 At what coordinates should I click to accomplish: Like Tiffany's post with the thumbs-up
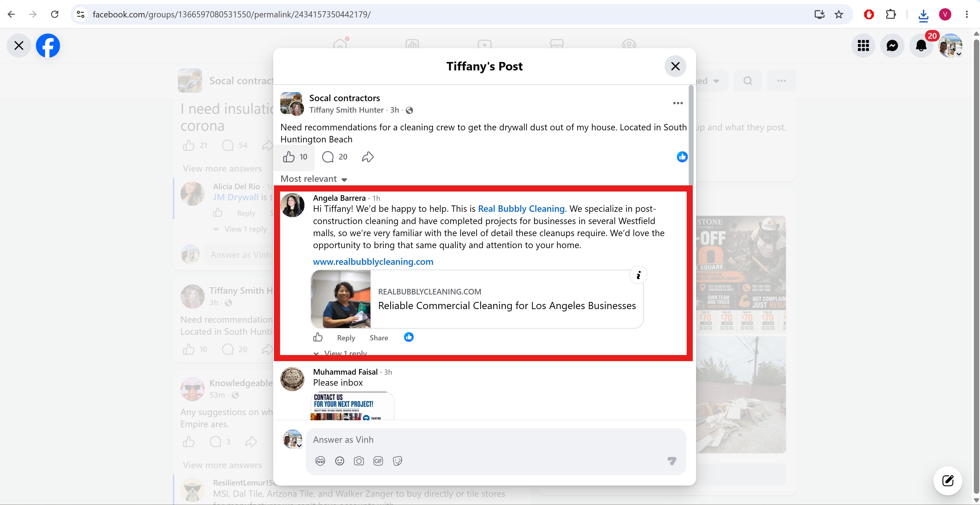[x=289, y=157]
